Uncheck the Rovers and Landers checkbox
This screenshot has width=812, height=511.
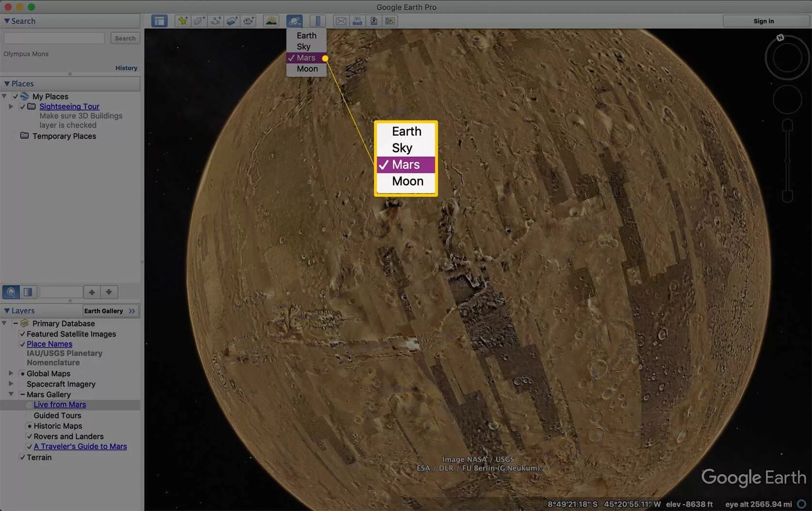tap(29, 436)
